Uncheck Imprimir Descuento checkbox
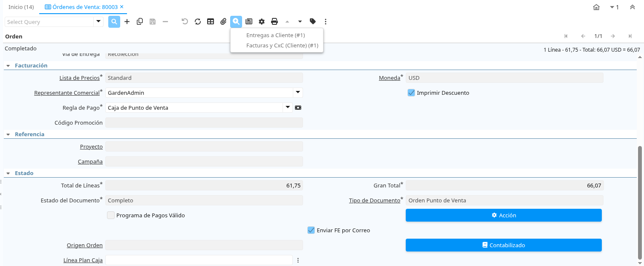 411,93
